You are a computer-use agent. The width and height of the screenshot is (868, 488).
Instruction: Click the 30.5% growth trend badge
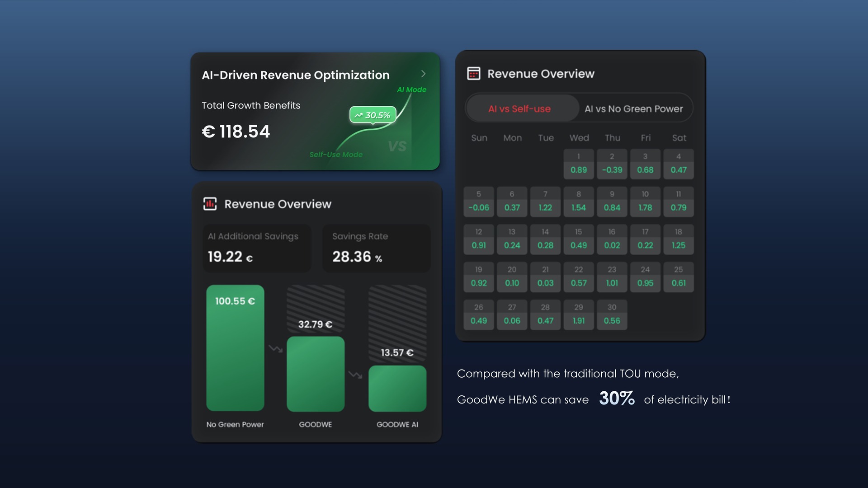click(373, 115)
